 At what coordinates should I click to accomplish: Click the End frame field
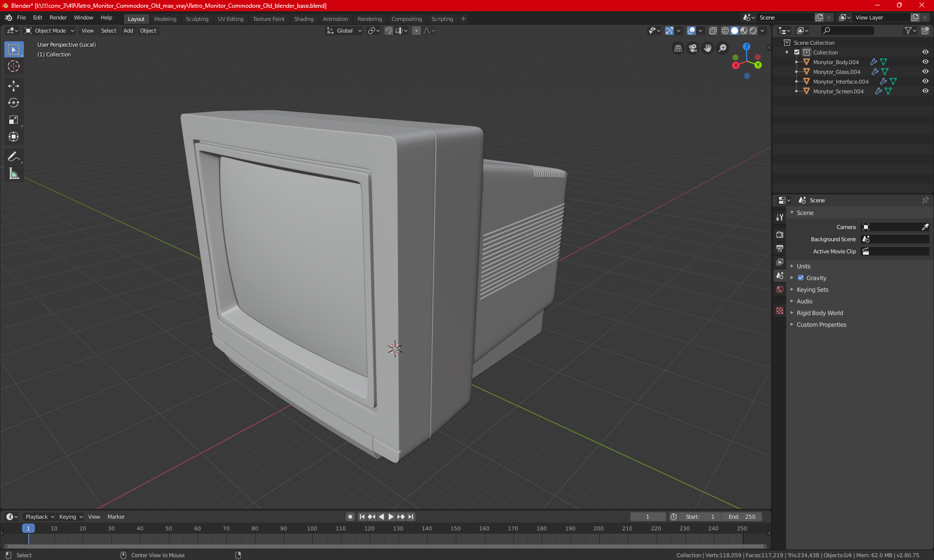[x=742, y=517]
